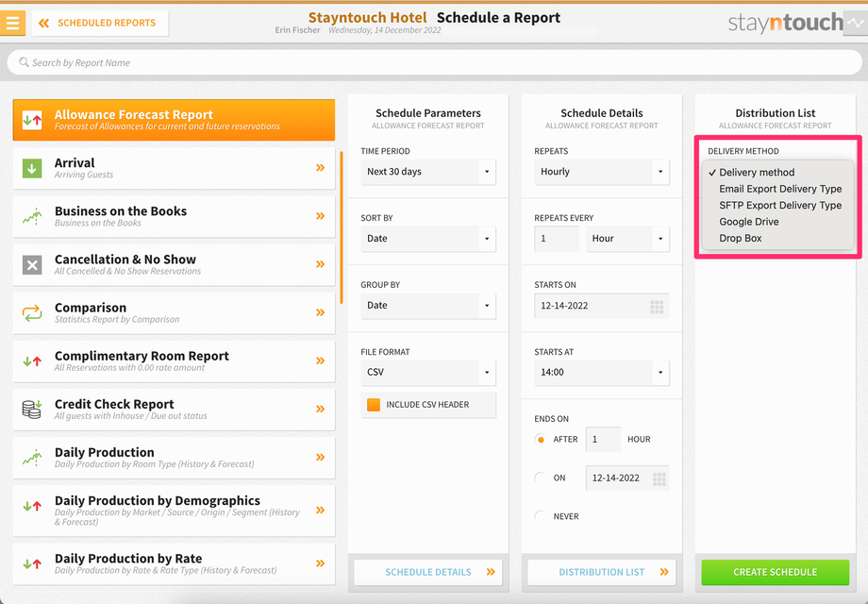868x604 pixels.
Task: Open the File Format CSV dropdown
Action: 428,373
